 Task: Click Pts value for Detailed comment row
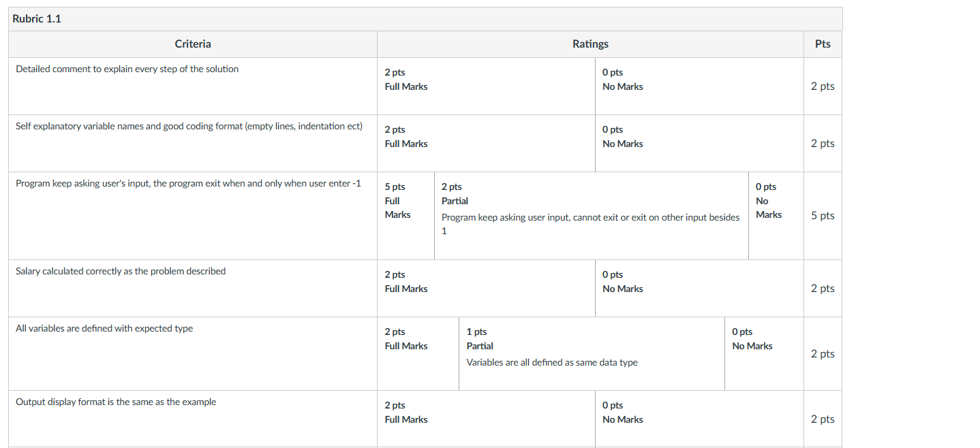coord(823,86)
